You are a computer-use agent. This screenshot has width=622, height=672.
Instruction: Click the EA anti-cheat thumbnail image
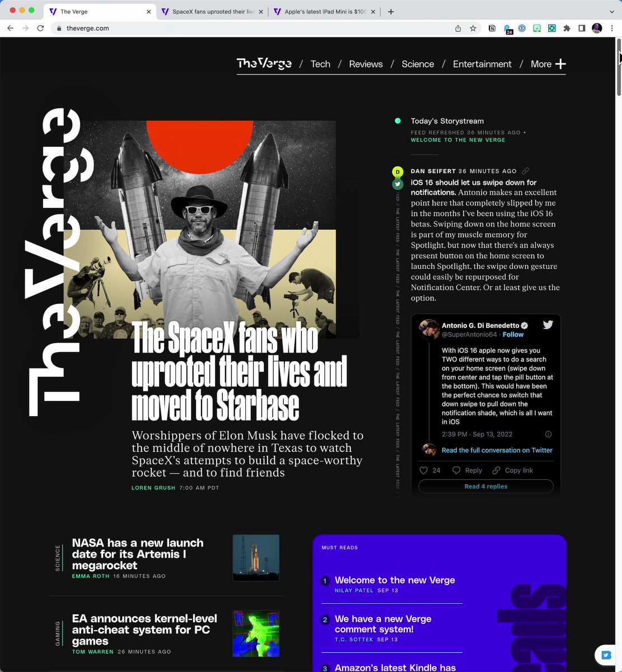256,633
